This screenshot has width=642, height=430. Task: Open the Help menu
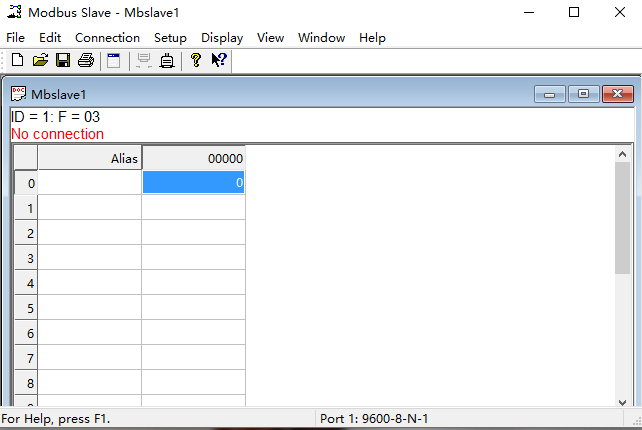[x=372, y=38]
